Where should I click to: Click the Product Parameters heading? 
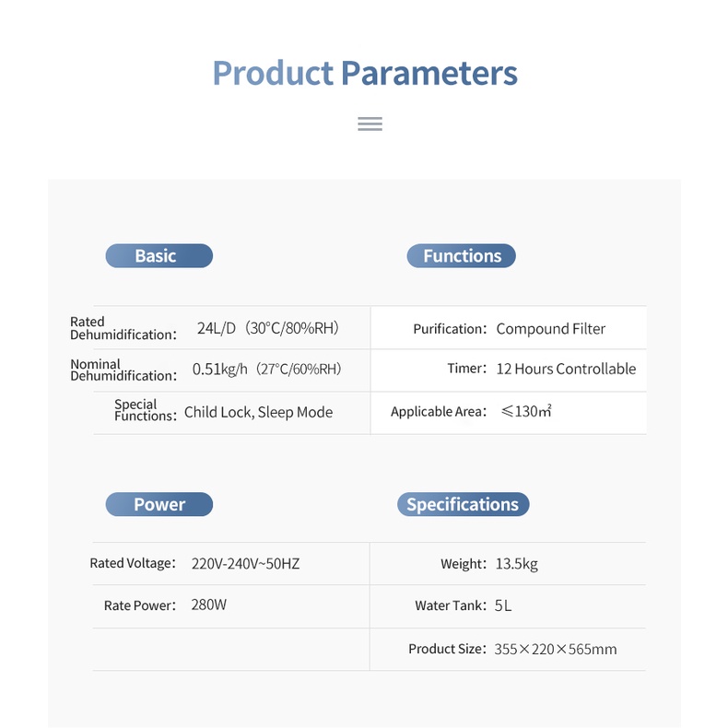365,73
